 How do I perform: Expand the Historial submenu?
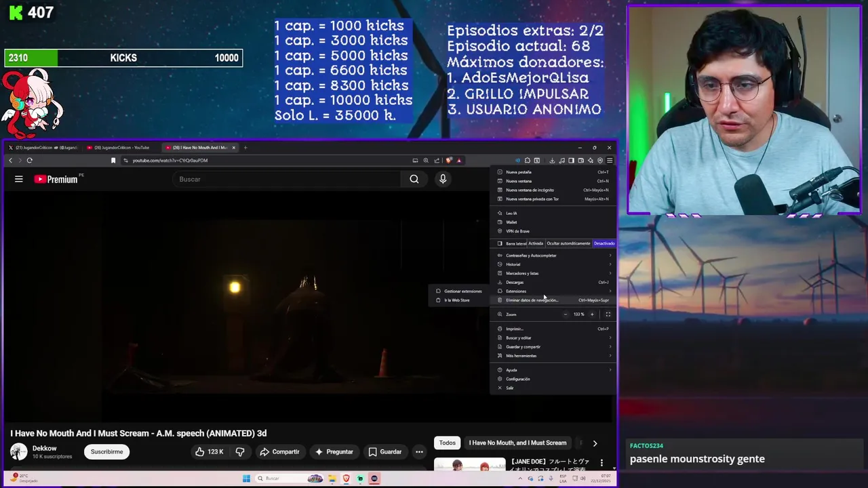click(554, 264)
